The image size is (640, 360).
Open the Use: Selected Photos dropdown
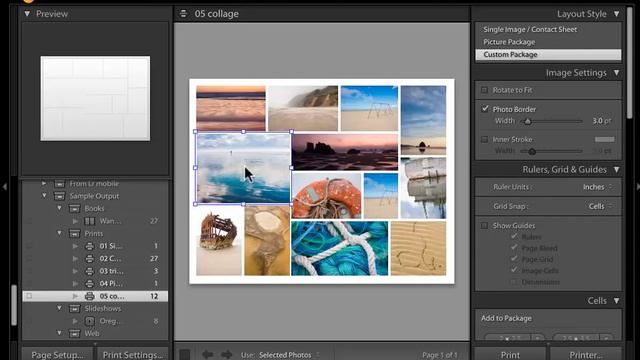(289, 355)
